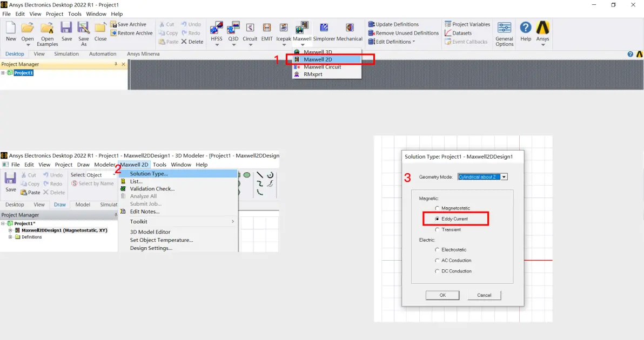Image resolution: width=644 pixels, height=340 pixels.
Task: Click the Mechanical design icon
Action: tap(350, 31)
